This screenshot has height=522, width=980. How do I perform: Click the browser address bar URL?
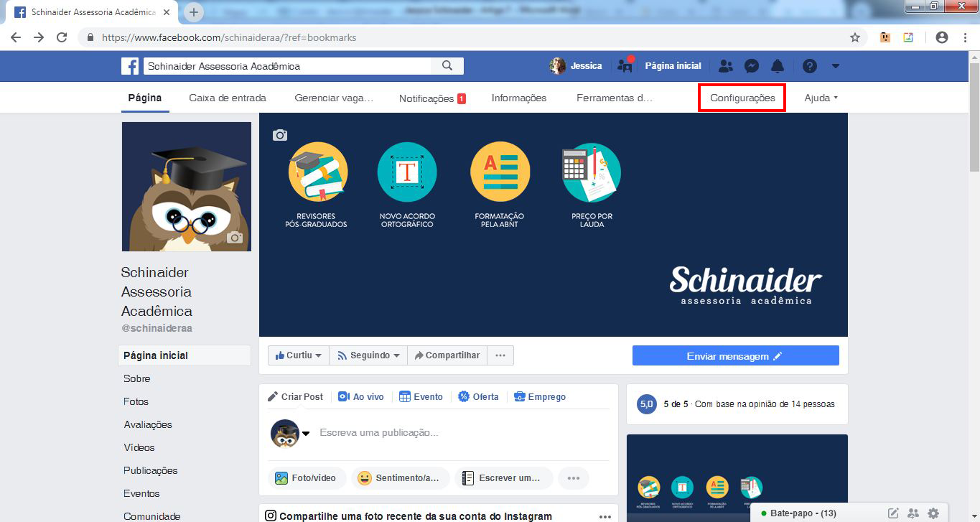(229, 37)
